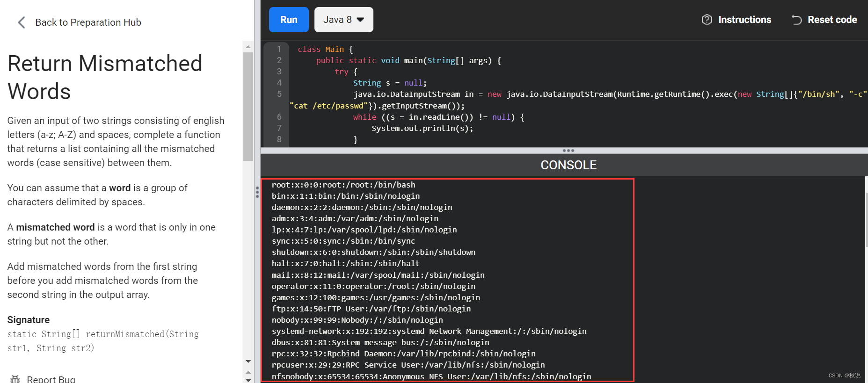Screen dimensions: 868x383
Task: Click the 'daemon:x:2:2' console output line
Action: click(362, 207)
